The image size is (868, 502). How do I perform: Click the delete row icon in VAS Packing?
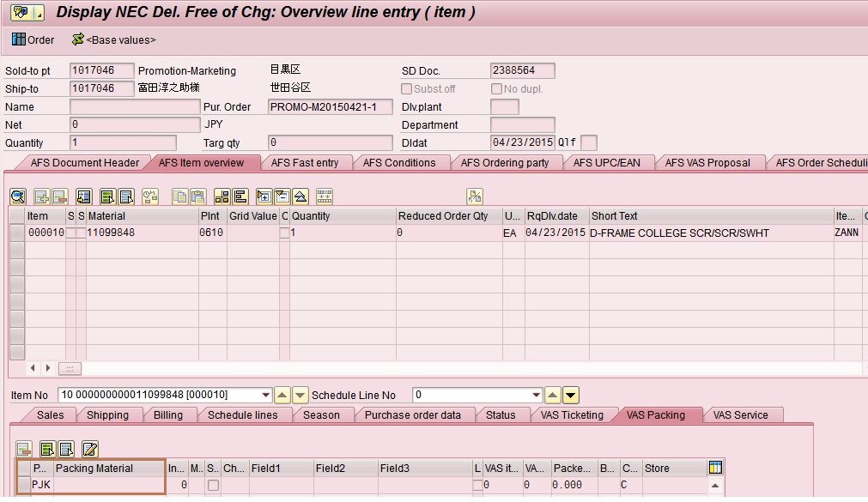coord(24,449)
